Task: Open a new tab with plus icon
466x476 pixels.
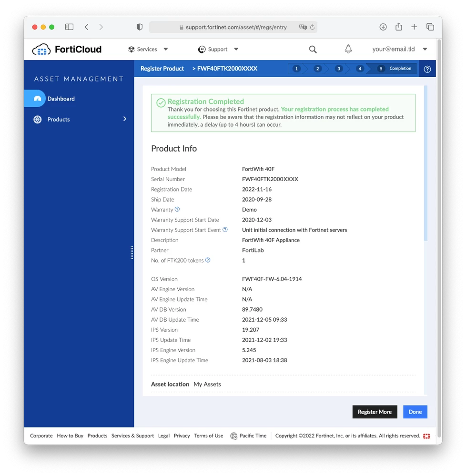Action: coord(414,27)
